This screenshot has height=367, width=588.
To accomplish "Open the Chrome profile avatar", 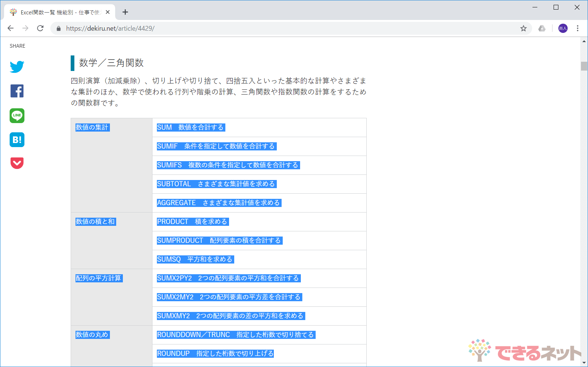I will pyautogui.click(x=563, y=28).
